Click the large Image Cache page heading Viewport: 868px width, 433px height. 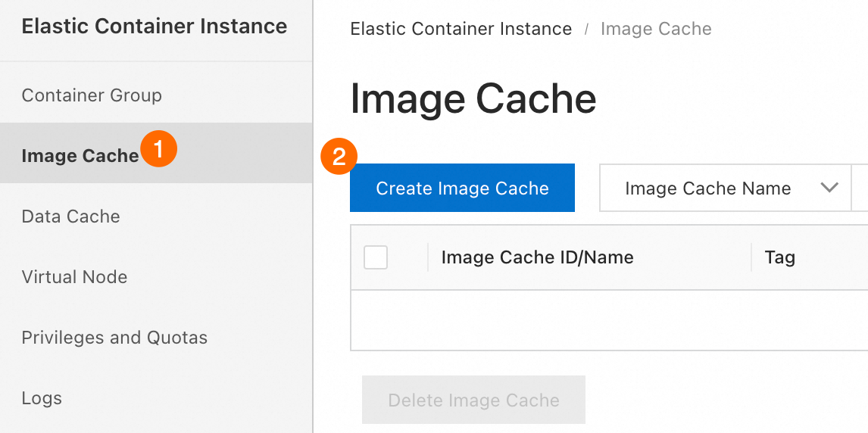click(x=473, y=99)
